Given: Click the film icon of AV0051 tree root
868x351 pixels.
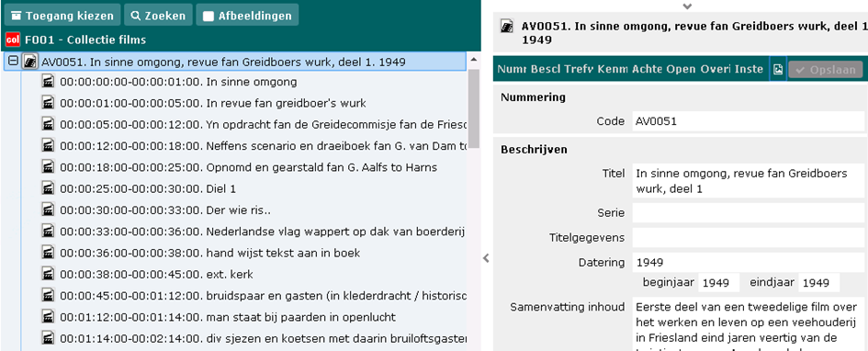Looking at the screenshot, I should pyautogui.click(x=30, y=62).
